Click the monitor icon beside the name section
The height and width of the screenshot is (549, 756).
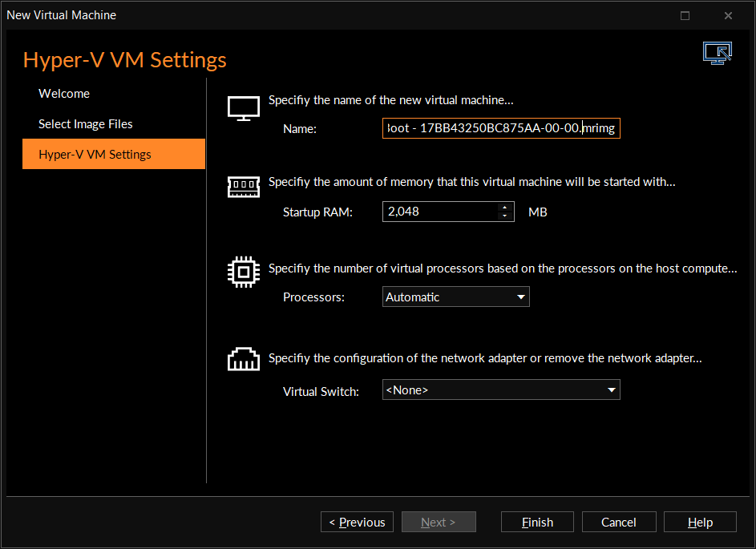tap(244, 108)
